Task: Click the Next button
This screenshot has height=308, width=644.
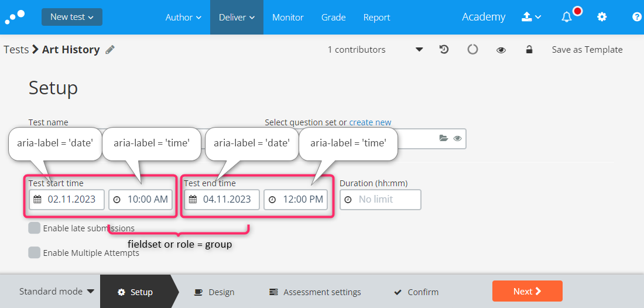Action: pos(527,291)
